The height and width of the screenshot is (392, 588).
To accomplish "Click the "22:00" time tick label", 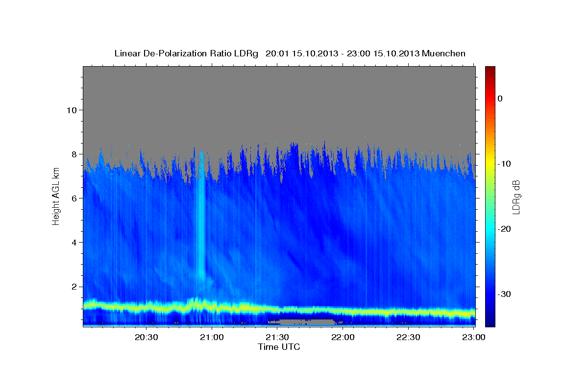I will point(343,337).
